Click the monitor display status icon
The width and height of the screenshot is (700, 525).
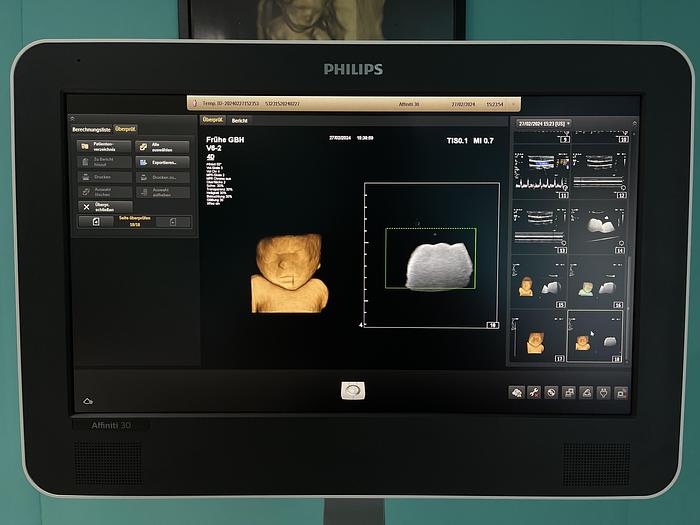(x=621, y=393)
